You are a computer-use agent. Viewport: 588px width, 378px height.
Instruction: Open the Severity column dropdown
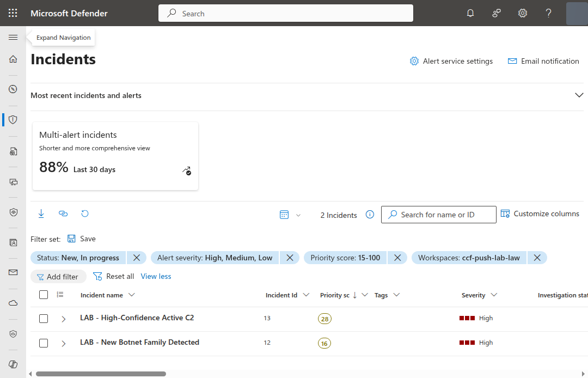pos(494,295)
